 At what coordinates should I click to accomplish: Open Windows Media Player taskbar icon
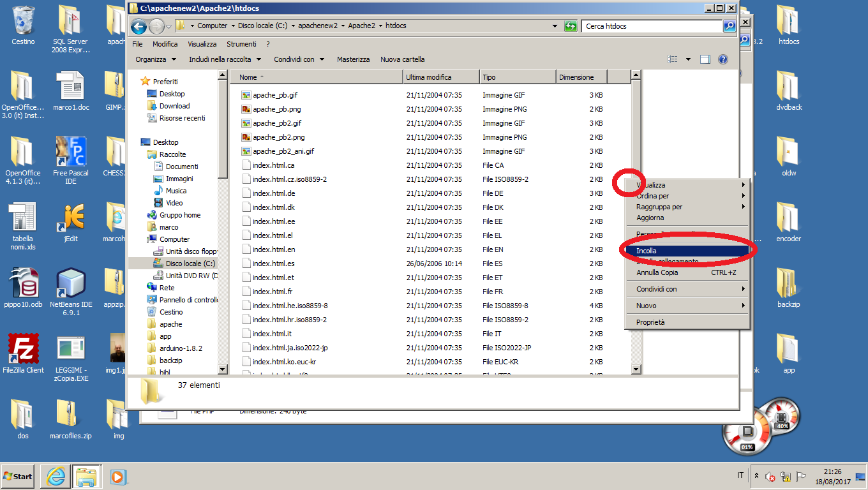coord(117,476)
